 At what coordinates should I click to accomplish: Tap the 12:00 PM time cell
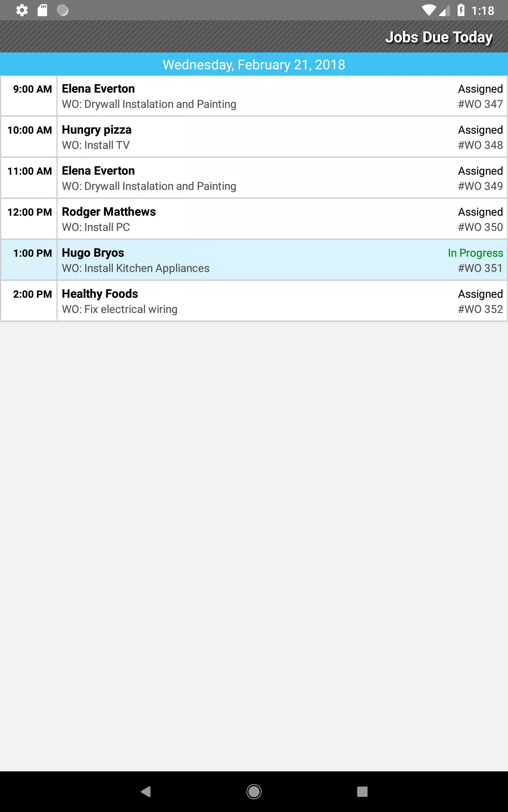point(29,219)
